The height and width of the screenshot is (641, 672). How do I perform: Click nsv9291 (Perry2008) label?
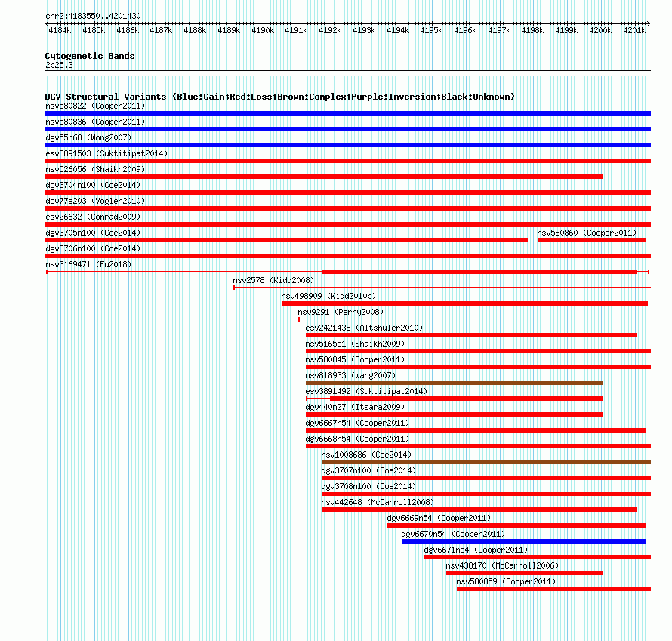(341, 312)
